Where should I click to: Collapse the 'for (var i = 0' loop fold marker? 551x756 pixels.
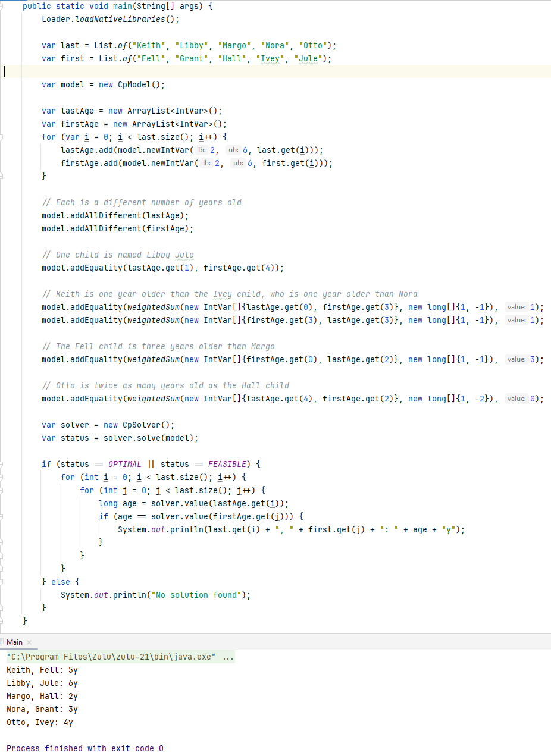2,137
